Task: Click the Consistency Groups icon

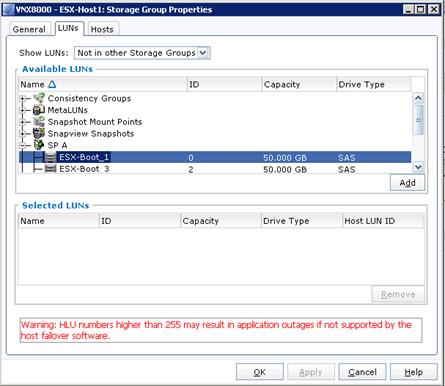Action: click(39, 98)
